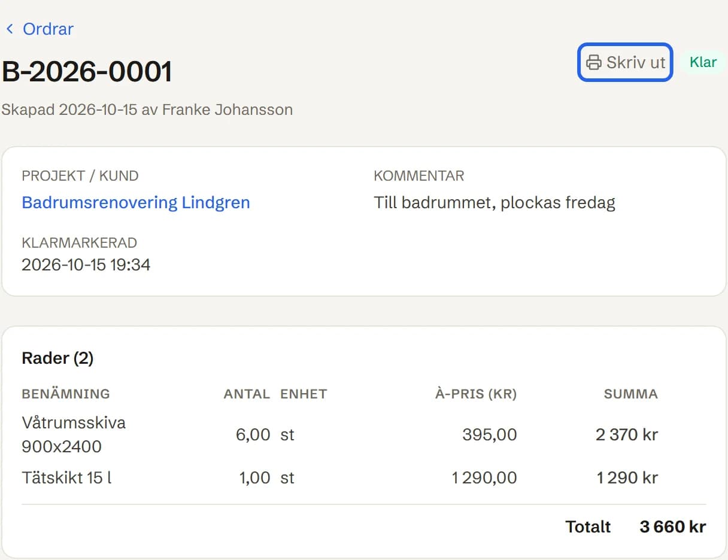
Task: Click the Totalt label
Action: [588, 526]
